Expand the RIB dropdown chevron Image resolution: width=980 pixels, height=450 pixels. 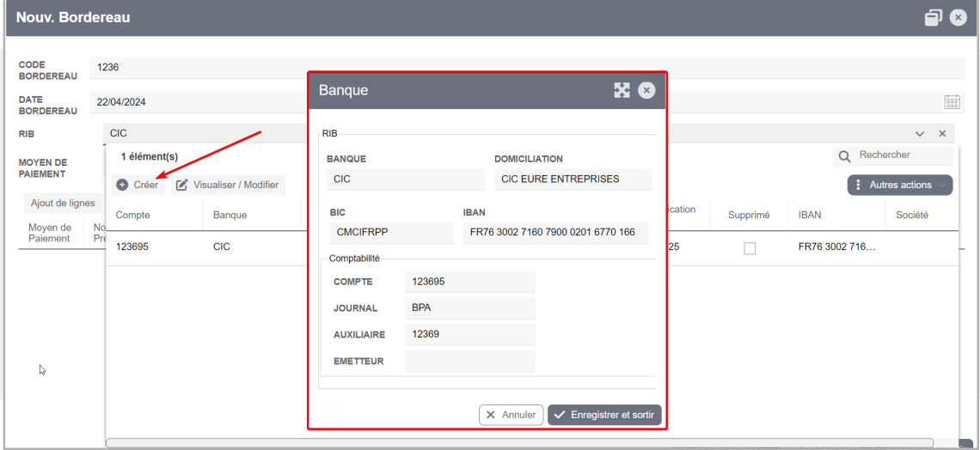pos(919,134)
